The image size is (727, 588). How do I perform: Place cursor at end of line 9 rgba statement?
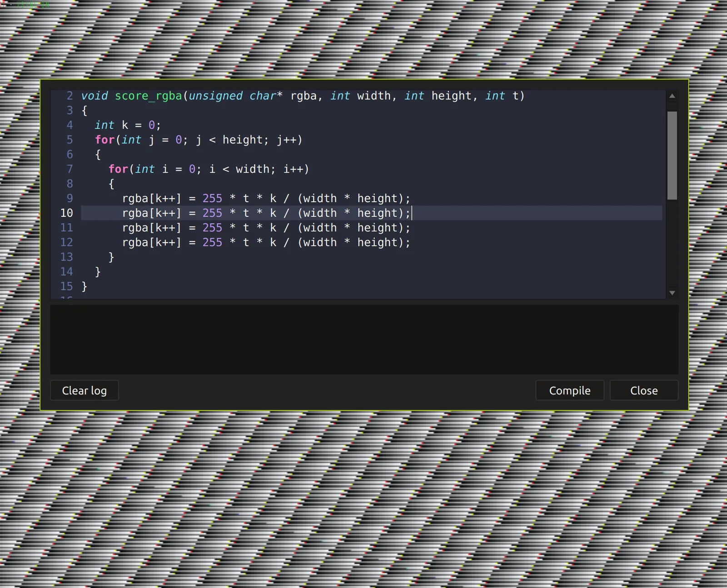410,199
